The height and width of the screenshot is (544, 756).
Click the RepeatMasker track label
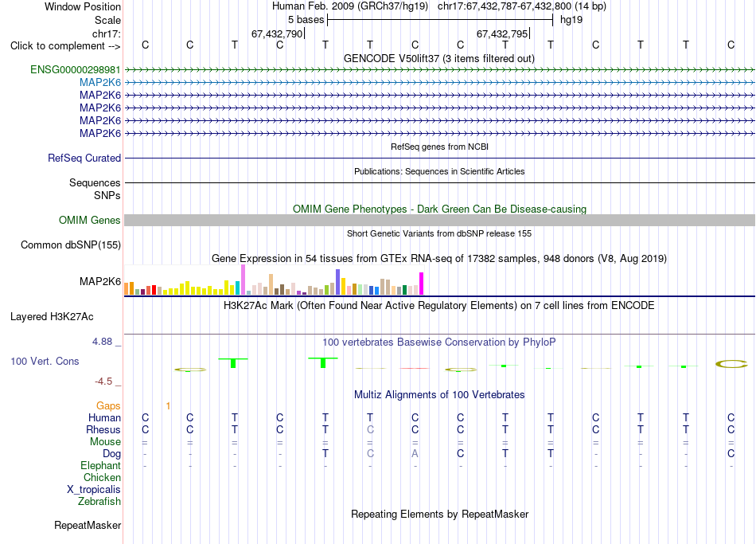click(88, 525)
